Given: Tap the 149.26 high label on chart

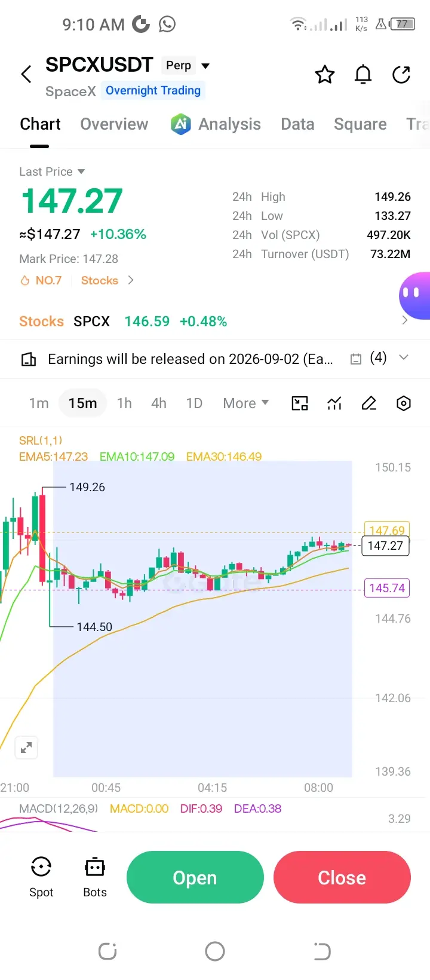Looking at the screenshot, I should (87, 487).
